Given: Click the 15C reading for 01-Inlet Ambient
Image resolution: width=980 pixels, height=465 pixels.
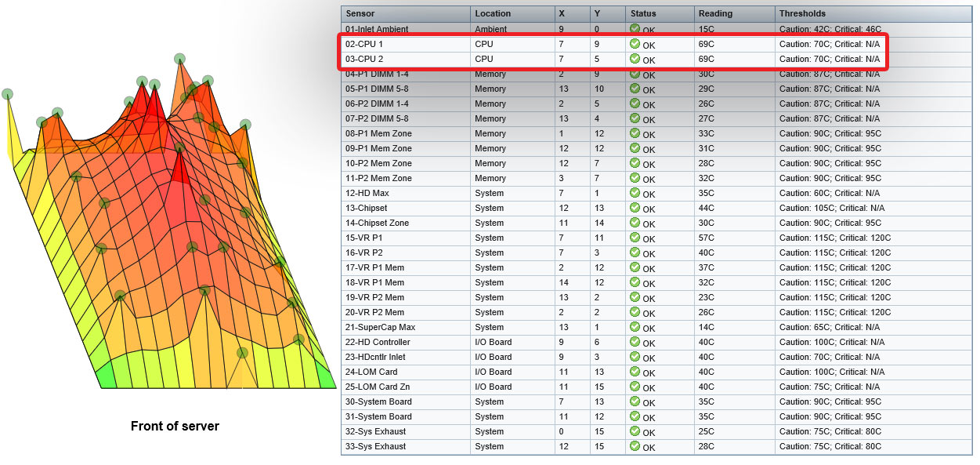Looking at the screenshot, I should 706,29.
